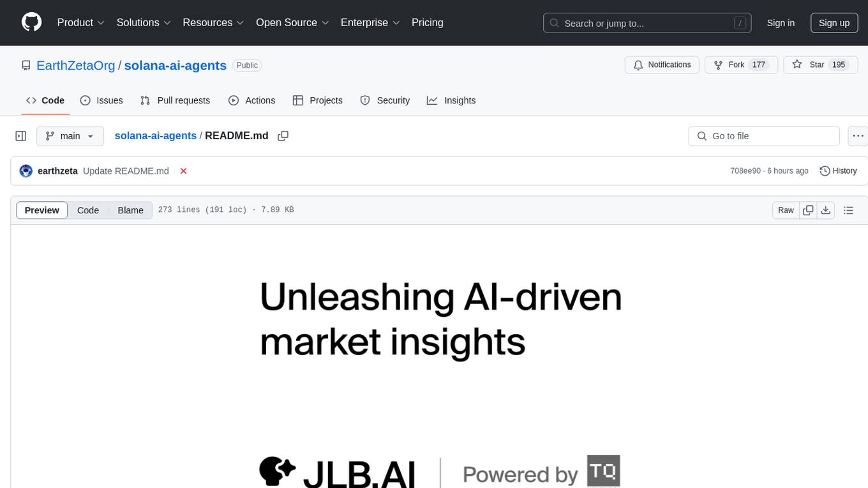The image size is (868, 488).
Task: Open the Update README.md commit message
Action: pos(126,171)
